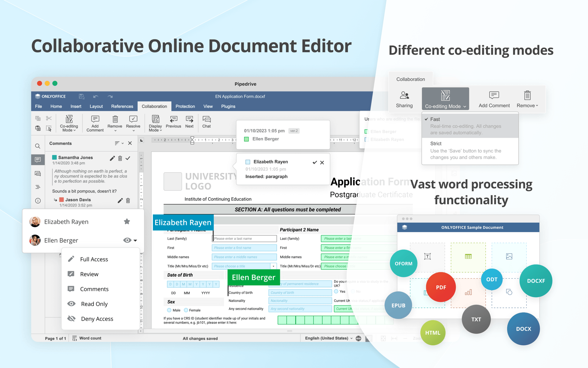Click Previous to jump to prior change

(173, 123)
